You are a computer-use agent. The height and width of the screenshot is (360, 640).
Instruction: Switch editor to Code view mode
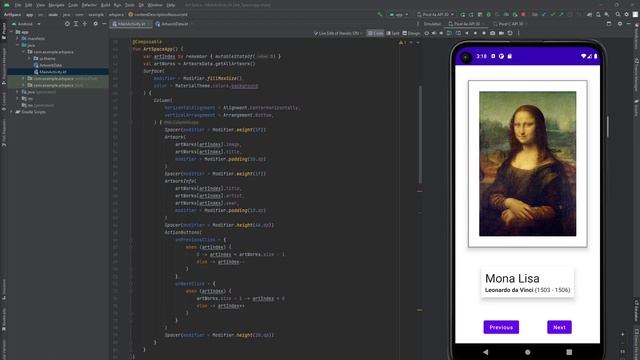coord(376,33)
